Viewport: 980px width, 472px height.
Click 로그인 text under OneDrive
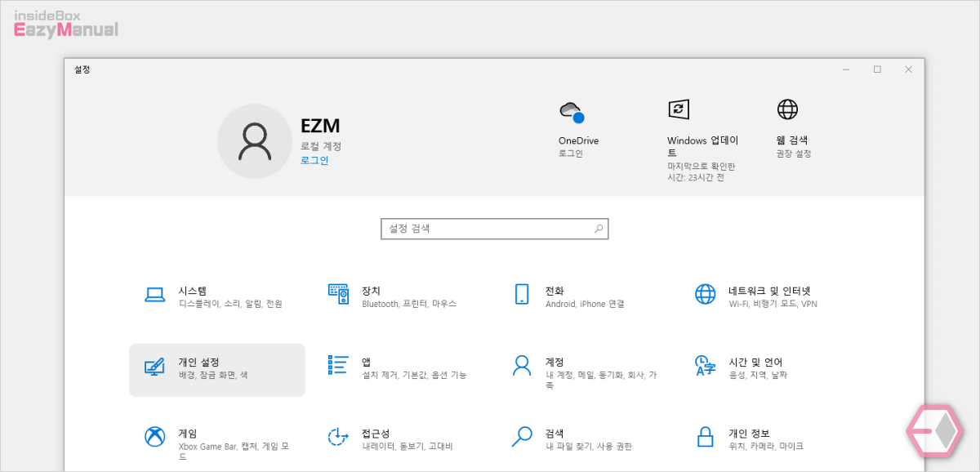click(x=571, y=154)
